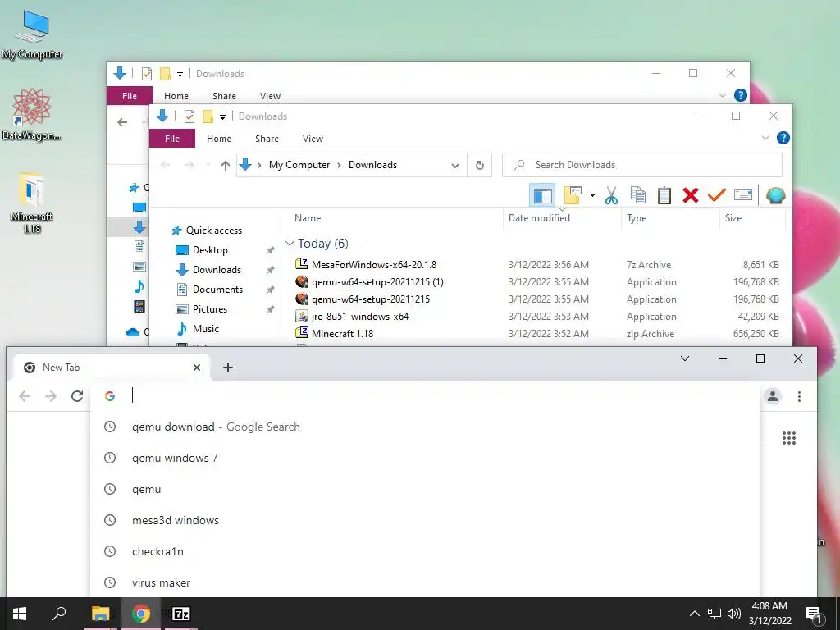Open the help icon in the back Downloads window
This screenshot has width=840, height=630.
[x=741, y=95]
